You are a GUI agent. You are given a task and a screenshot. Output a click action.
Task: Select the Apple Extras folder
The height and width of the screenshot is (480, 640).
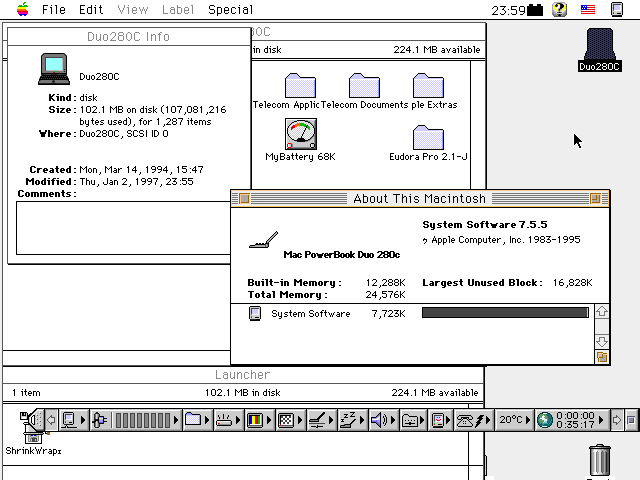click(428, 86)
